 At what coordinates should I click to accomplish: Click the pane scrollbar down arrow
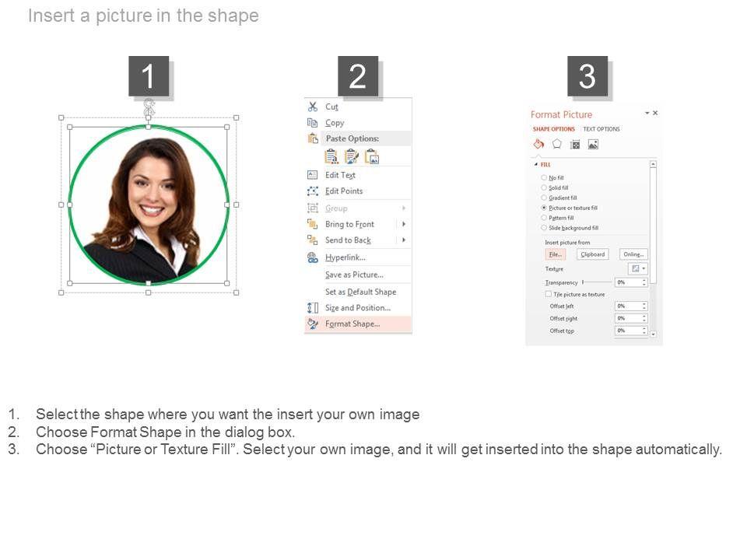click(653, 334)
